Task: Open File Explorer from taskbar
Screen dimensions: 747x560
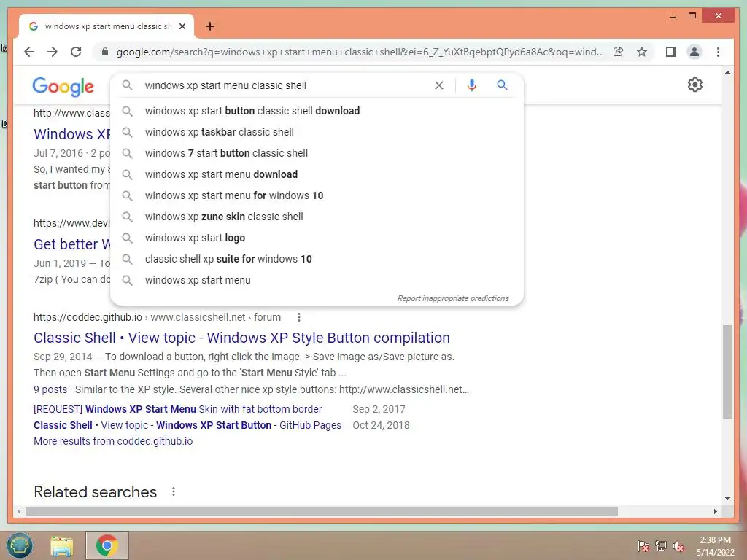Action: [62, 545]
